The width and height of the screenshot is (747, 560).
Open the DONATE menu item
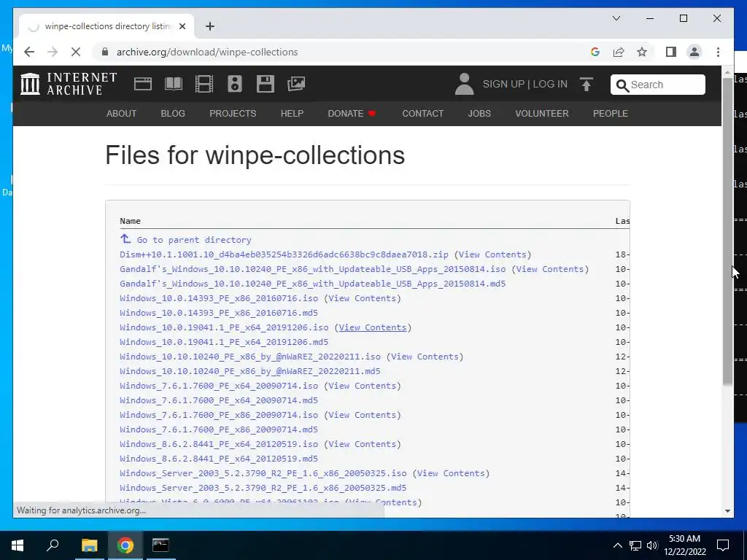pos(352,113)
